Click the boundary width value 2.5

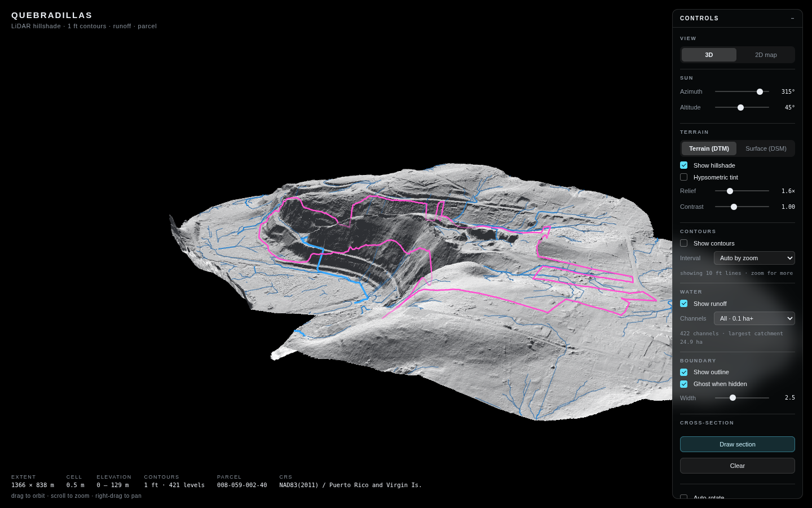789,398
